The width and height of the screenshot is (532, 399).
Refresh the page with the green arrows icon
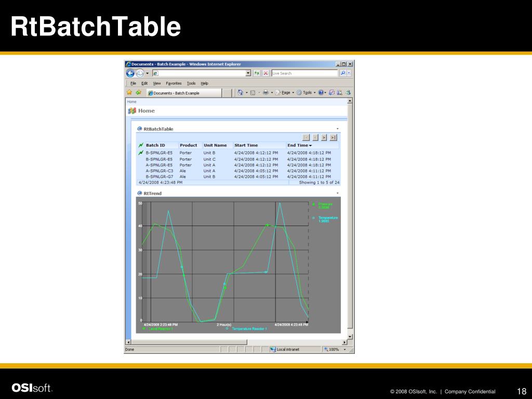pos(257,73)
